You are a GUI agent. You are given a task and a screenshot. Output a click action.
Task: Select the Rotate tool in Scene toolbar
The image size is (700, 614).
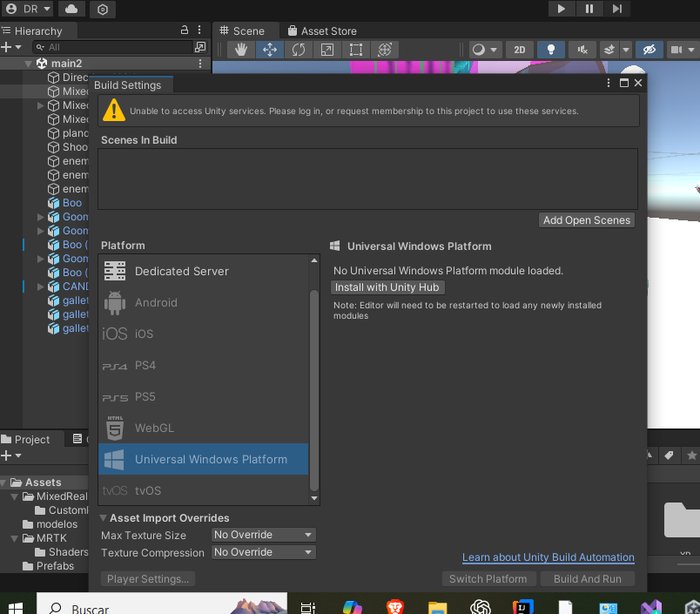[299, 50]
